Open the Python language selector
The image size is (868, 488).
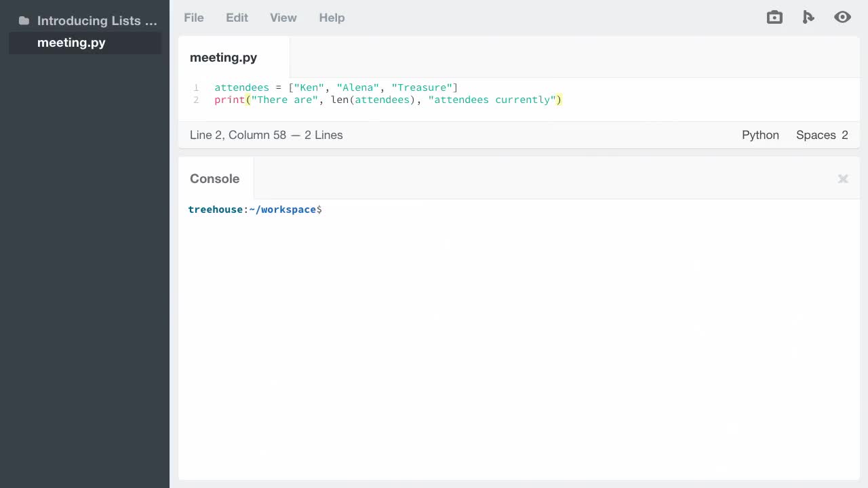pos(760,135)
